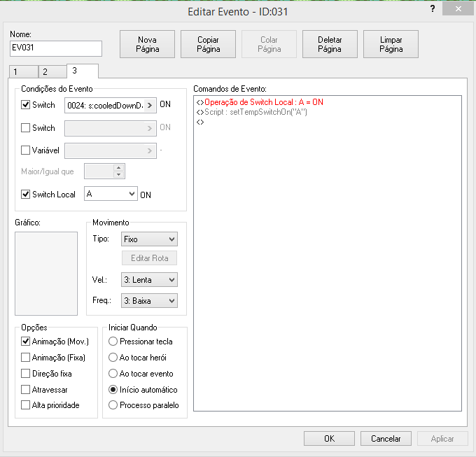The width and height of the screenshot is (476, 457).
Task: Check the Atravessar option
Action: coord(26,389)
